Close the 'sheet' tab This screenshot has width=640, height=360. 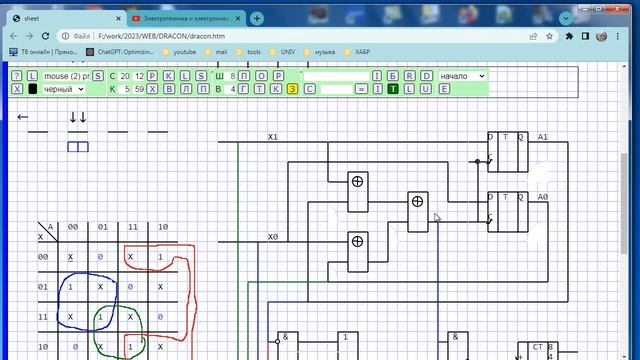click(x=118, y=18)
